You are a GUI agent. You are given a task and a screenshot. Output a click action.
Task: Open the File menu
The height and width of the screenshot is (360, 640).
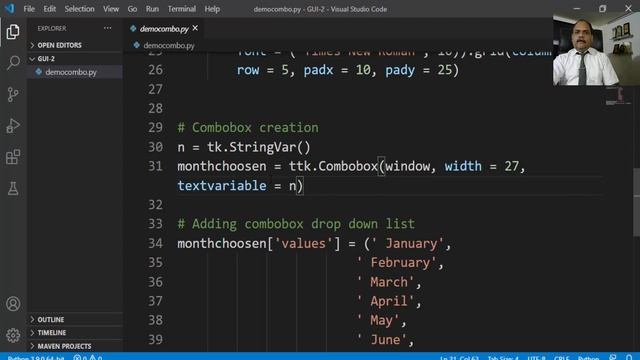click(x=29, y=9)
